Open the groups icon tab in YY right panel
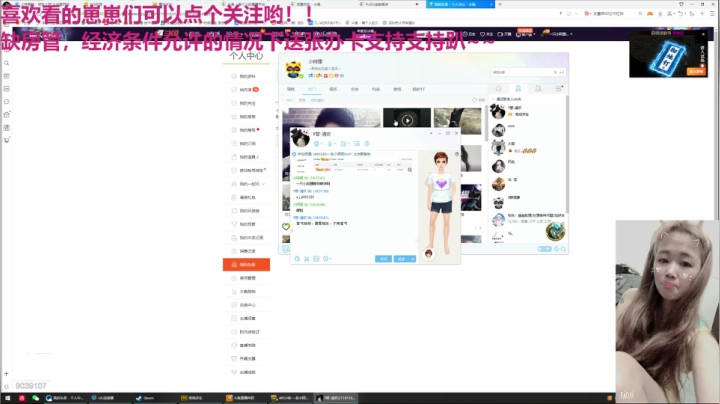720x404 pixels. click(x=538, y=89)
